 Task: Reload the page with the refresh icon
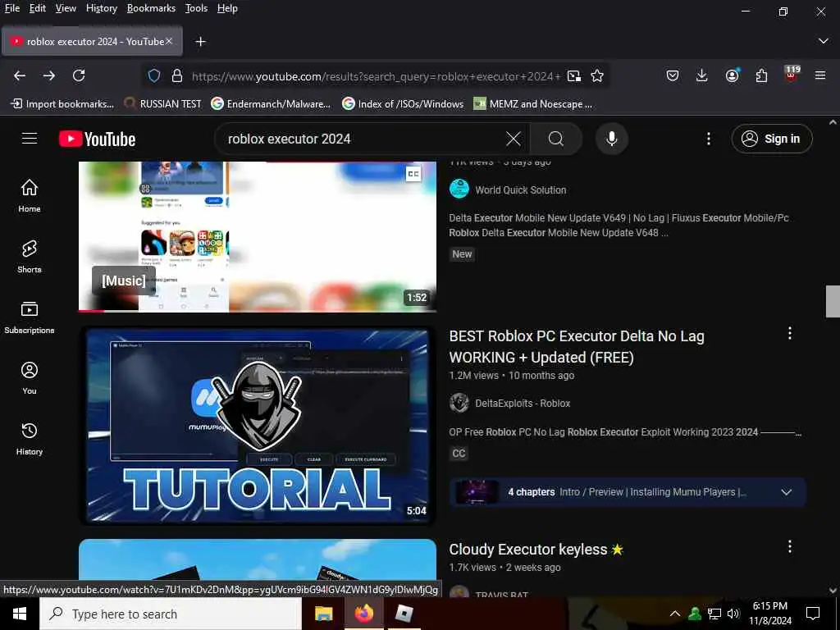point(79,76)
